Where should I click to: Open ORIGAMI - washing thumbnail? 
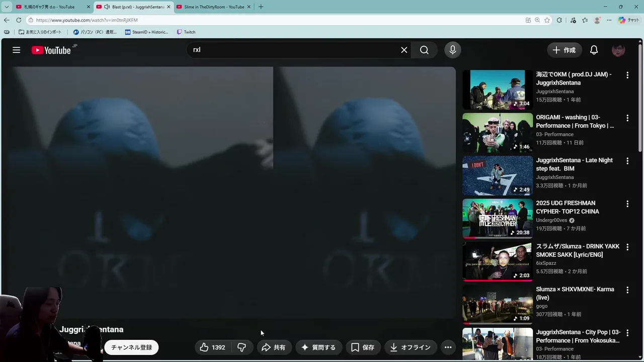click(x=498, y=133)
